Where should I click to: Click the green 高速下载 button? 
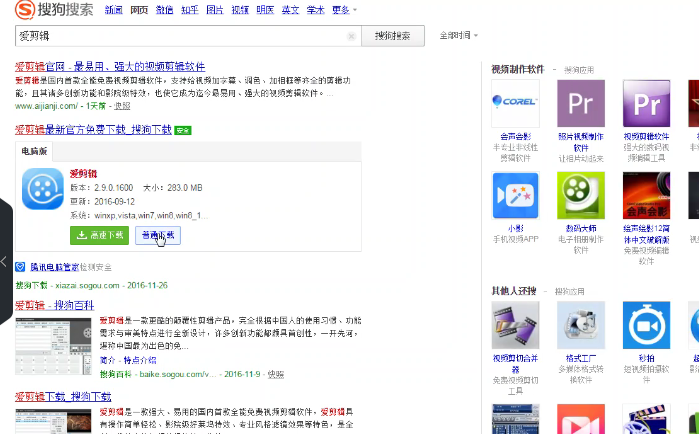pos(99,235)
